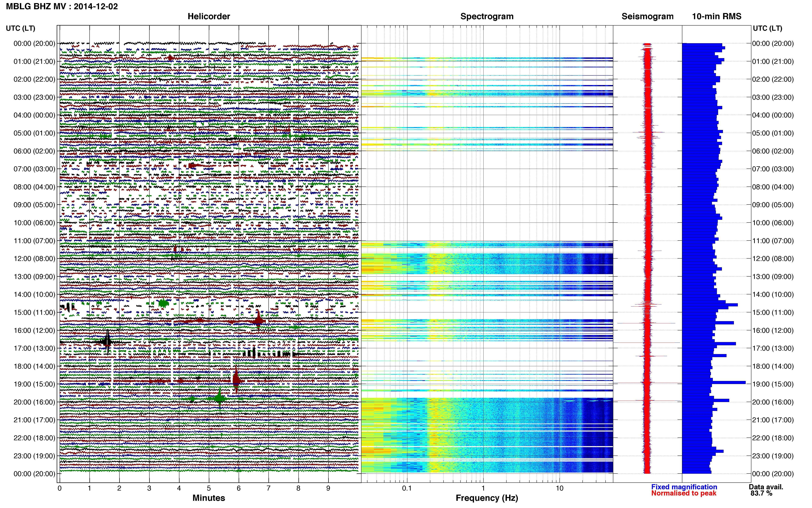812x508 pixels.
Task: Click the maroon helicorder spike near 15:30
Action: (x=259, y=321)
